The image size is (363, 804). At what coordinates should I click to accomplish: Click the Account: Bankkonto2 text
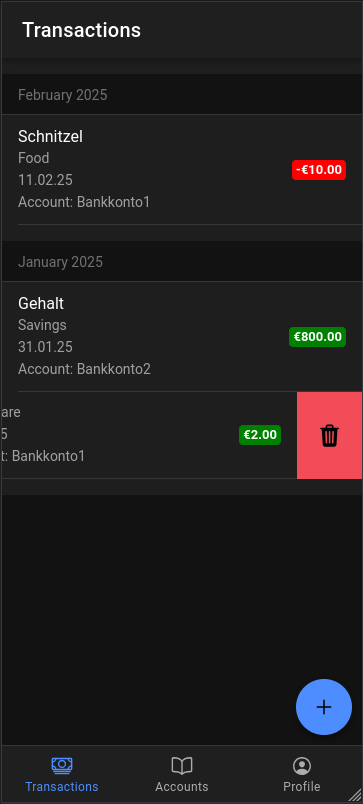pos(85,369)
